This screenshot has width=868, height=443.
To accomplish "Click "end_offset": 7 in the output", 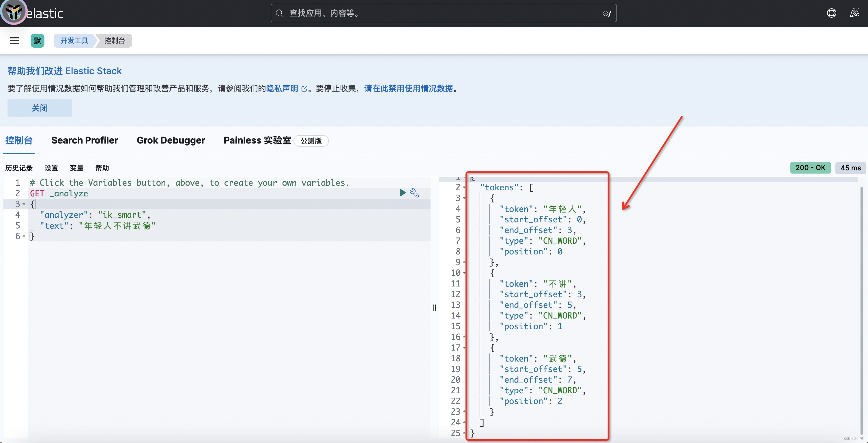I will [x=538, y=380].
